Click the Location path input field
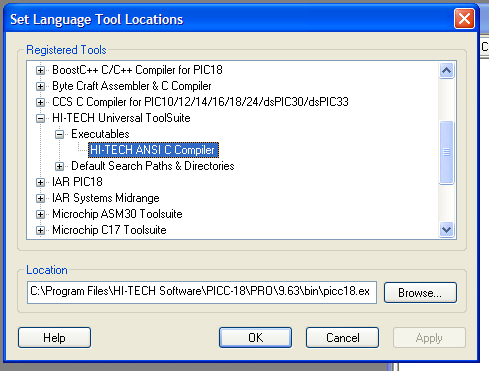 pyautogui.click(x=202, y=292)
